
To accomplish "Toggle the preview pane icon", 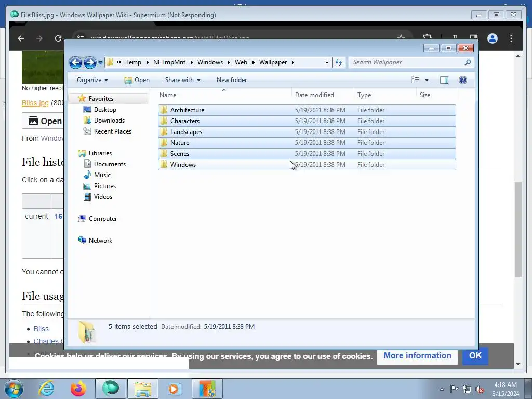I will [x=444, y=80].
